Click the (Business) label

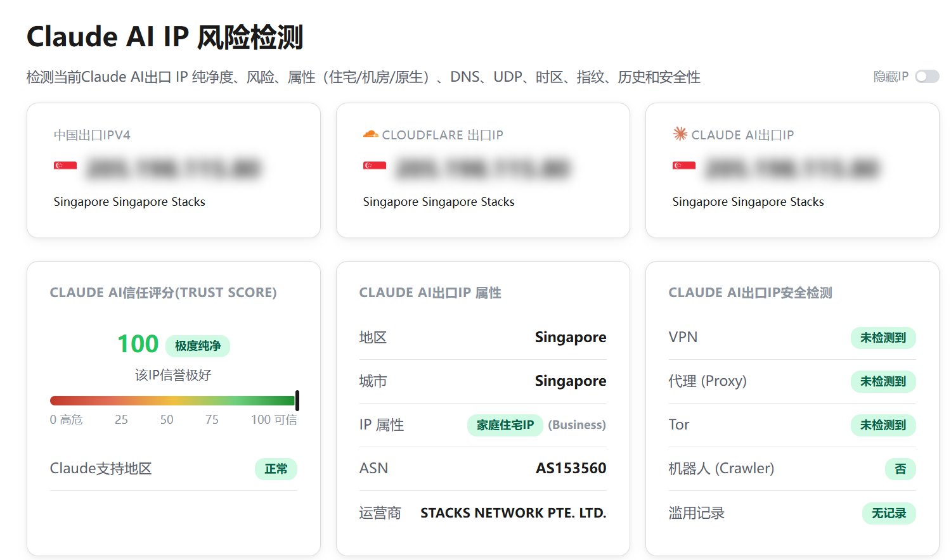[577, 425]
